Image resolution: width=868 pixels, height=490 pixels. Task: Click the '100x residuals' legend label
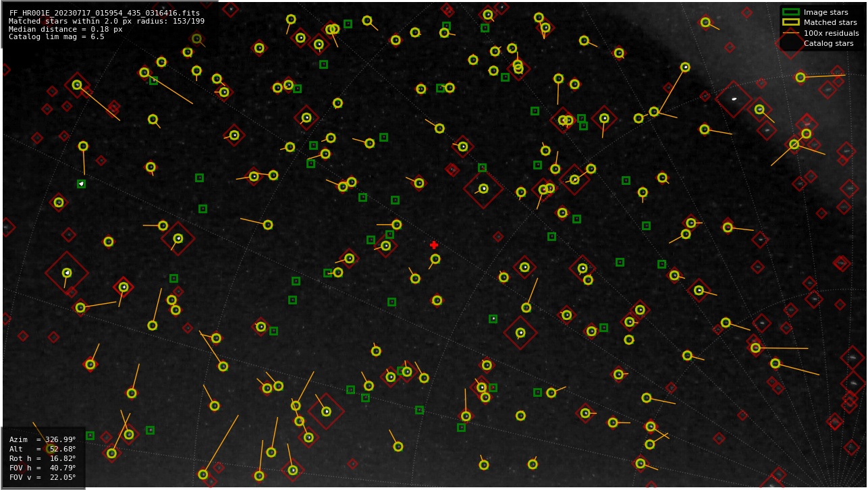pos(832,33)
